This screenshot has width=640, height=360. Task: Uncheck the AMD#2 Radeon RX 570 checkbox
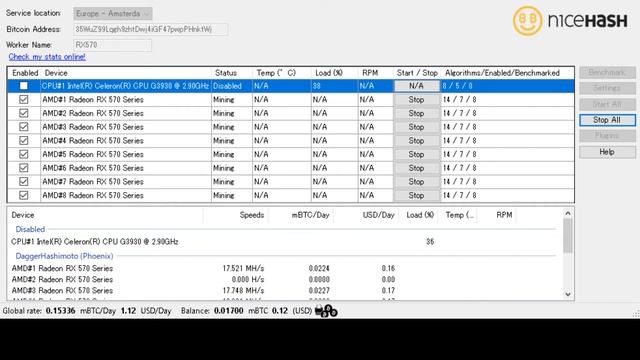[x=24, y=113]
